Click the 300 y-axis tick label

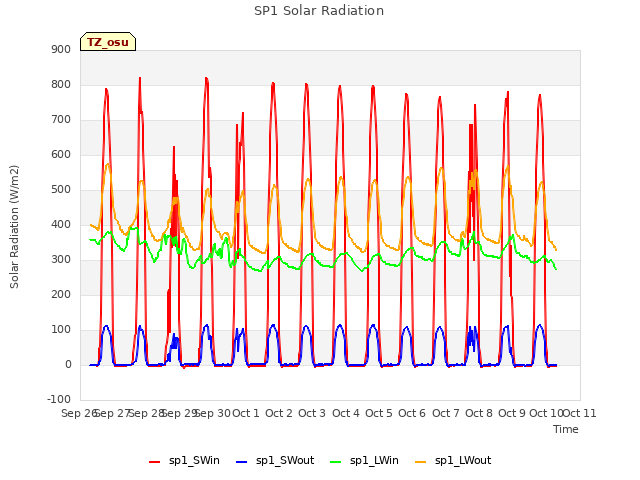point(61,260)
